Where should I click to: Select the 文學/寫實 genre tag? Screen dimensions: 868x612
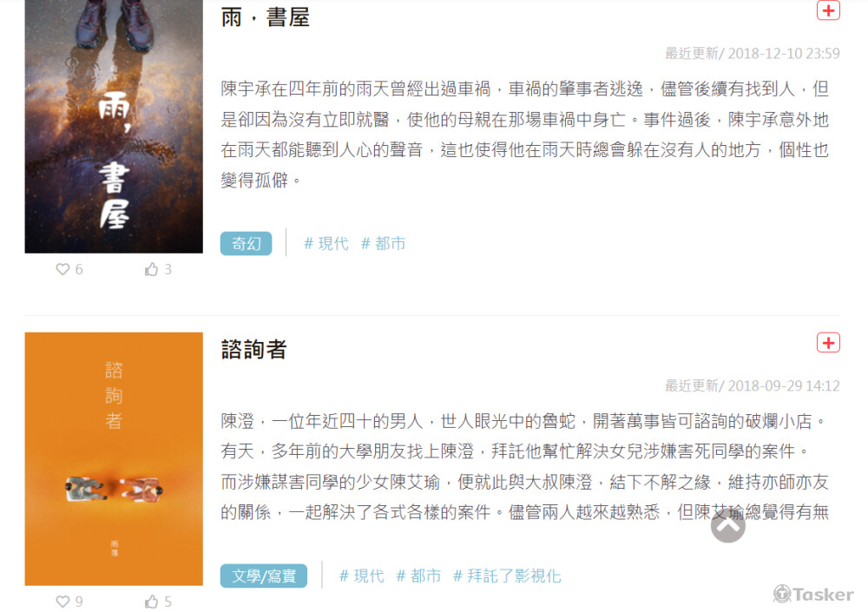tap(264, 576)
